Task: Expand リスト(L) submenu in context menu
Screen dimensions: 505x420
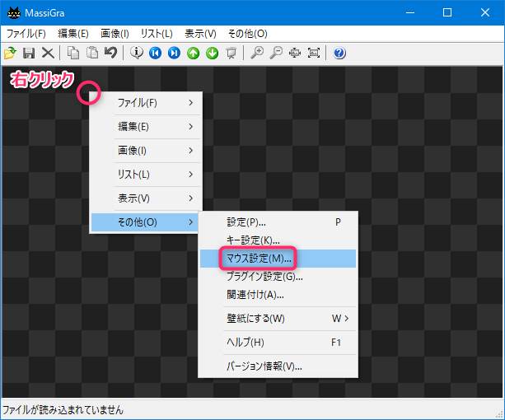Action: 147,175
